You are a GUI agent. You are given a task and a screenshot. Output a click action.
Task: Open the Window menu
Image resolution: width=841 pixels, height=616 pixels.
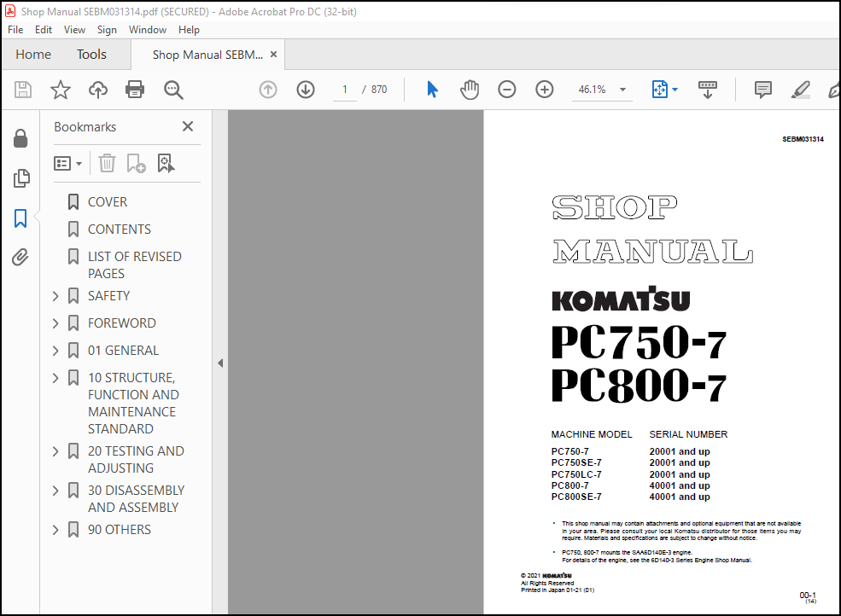pos(148,30)
